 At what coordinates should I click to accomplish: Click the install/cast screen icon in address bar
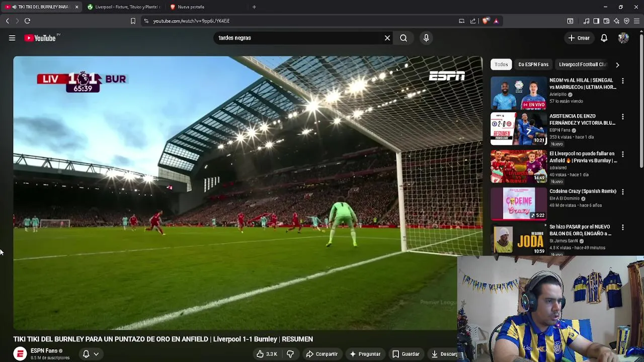[461, 21]
